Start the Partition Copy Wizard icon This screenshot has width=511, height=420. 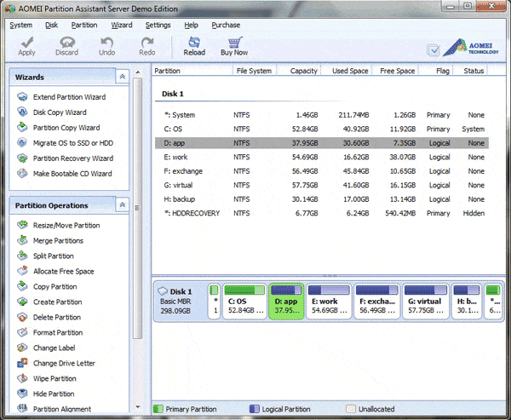pos(22,128)
